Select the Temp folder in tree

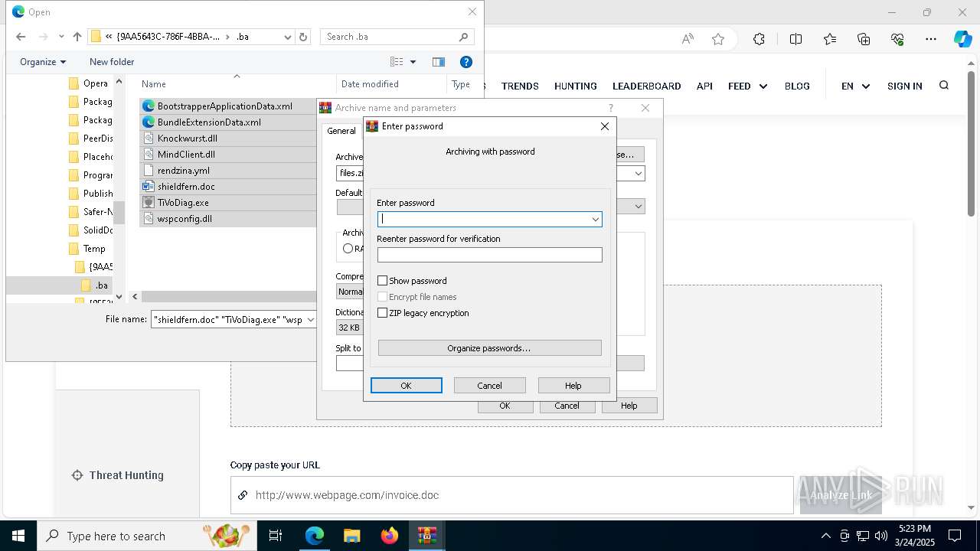click(x=87, y=249)
